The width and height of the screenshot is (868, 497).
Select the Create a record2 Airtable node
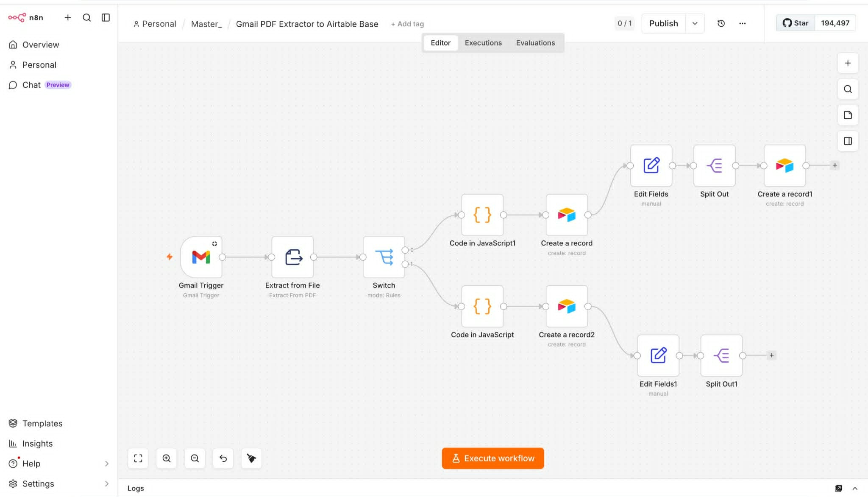pos(567,306)
